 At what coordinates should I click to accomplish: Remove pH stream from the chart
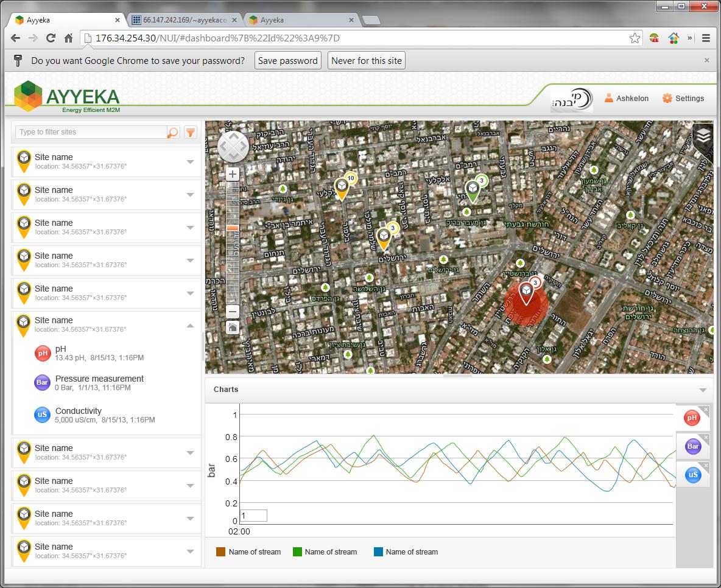706,409
